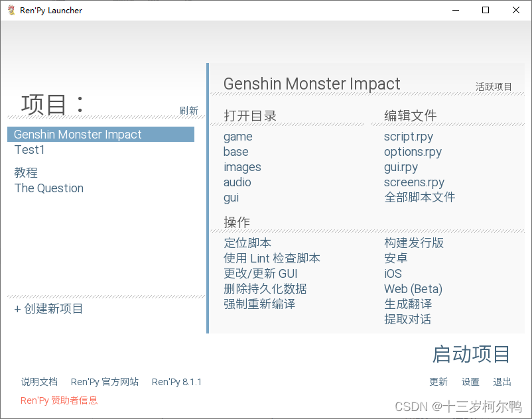Screen dimensions: 532x419
Task: Close the Ren'Py Launcher window
Action: point(515,10)
